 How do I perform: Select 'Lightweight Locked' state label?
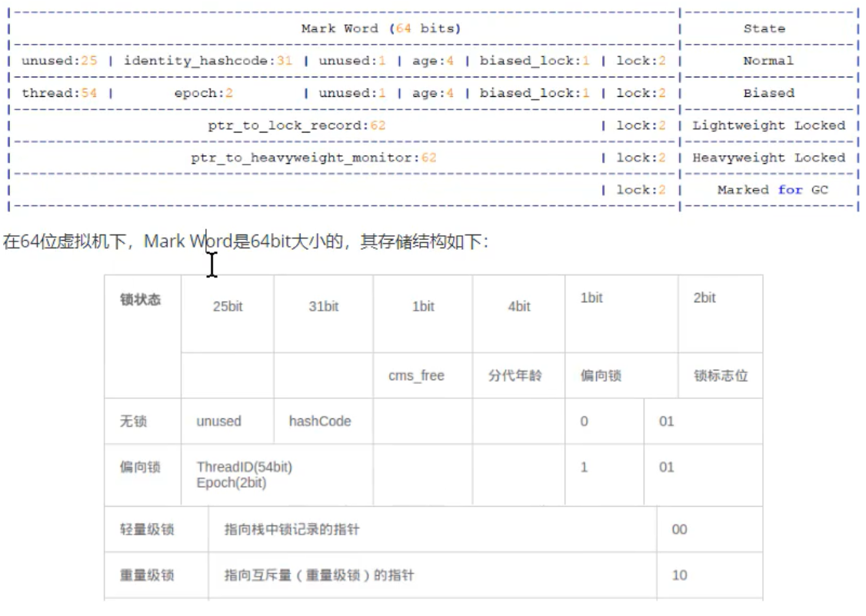(769, 125)
